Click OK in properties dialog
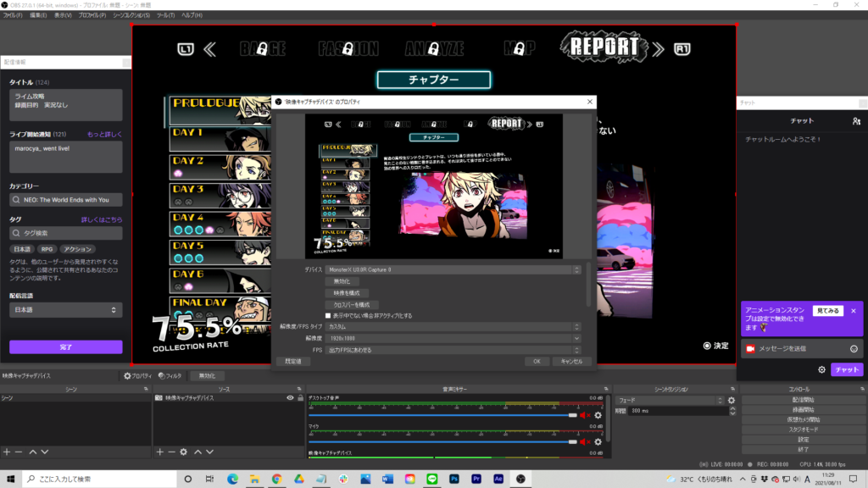 pyautogui.click(x=537, y=361)
